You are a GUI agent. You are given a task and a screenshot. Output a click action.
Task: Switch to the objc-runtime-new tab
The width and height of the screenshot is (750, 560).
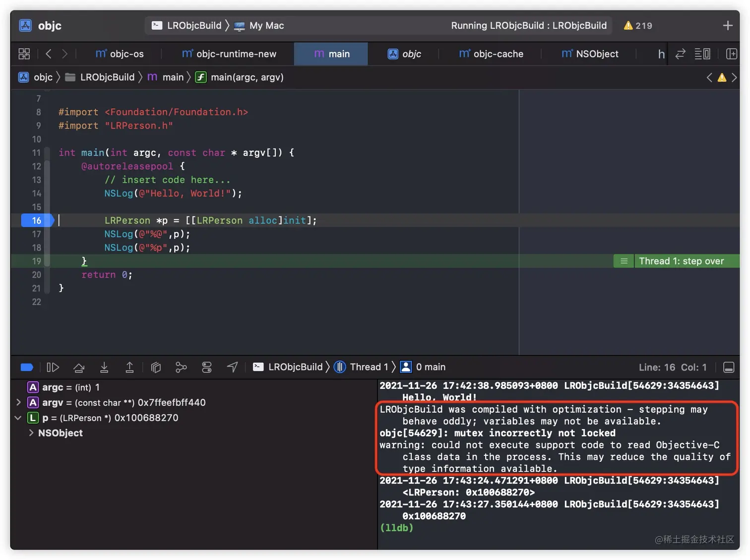[x=229, y=54]
